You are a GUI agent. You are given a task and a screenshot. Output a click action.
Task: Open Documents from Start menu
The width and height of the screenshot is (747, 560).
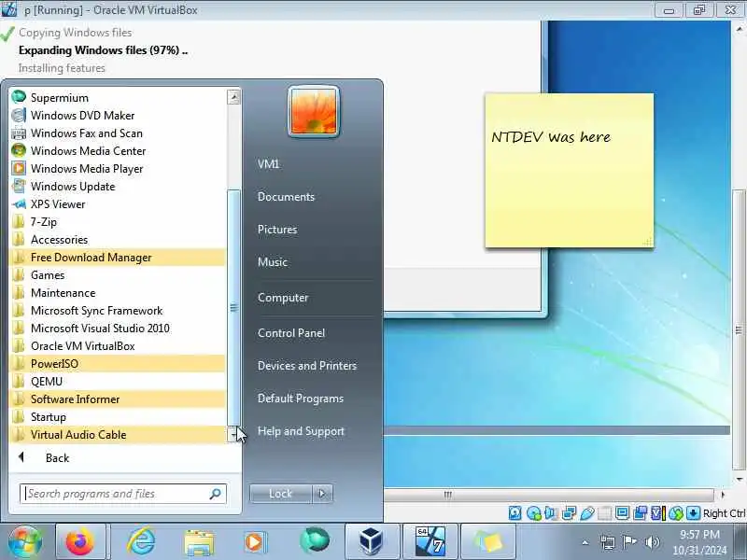pos(286,197)
